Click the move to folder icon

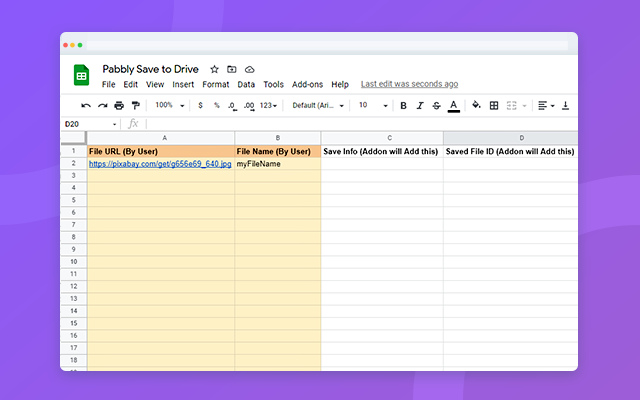point(232,69)
